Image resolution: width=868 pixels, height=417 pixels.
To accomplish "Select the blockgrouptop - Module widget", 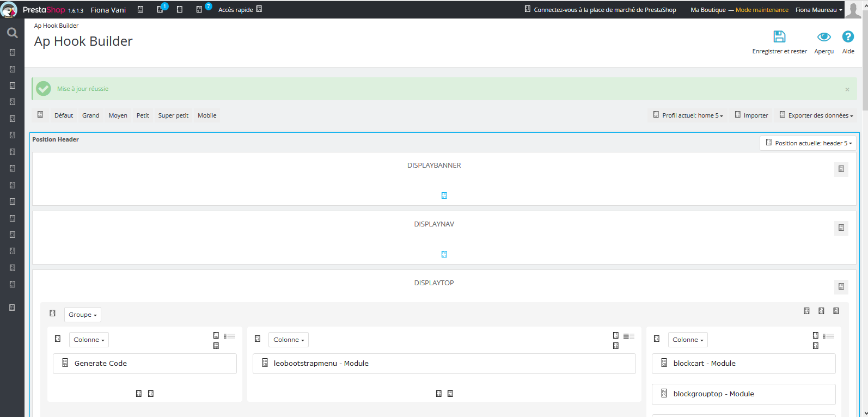I will pyautogui.click(x=744, y=394).
